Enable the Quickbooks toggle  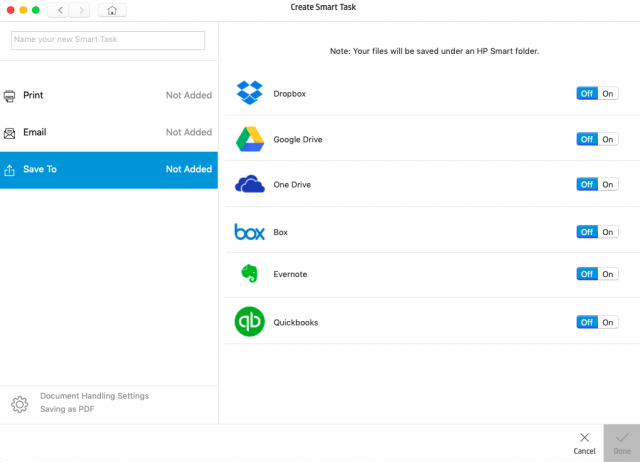point(608,322)
